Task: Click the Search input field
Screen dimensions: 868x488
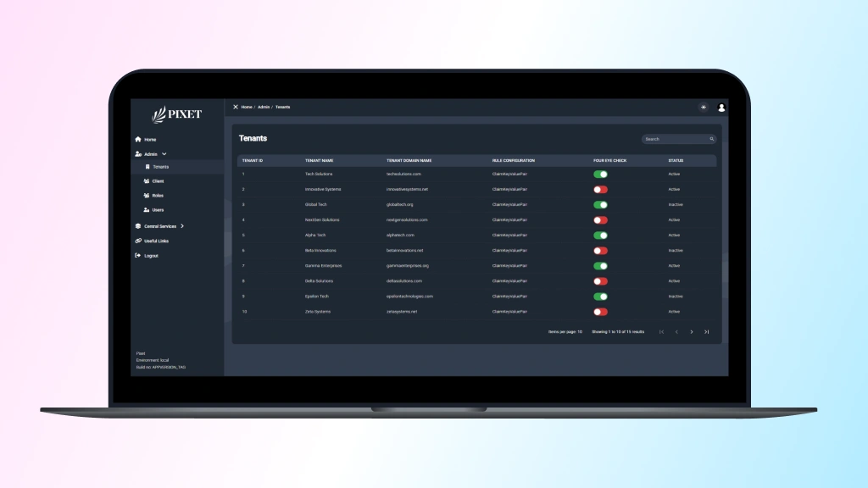Action: [676, 139]
